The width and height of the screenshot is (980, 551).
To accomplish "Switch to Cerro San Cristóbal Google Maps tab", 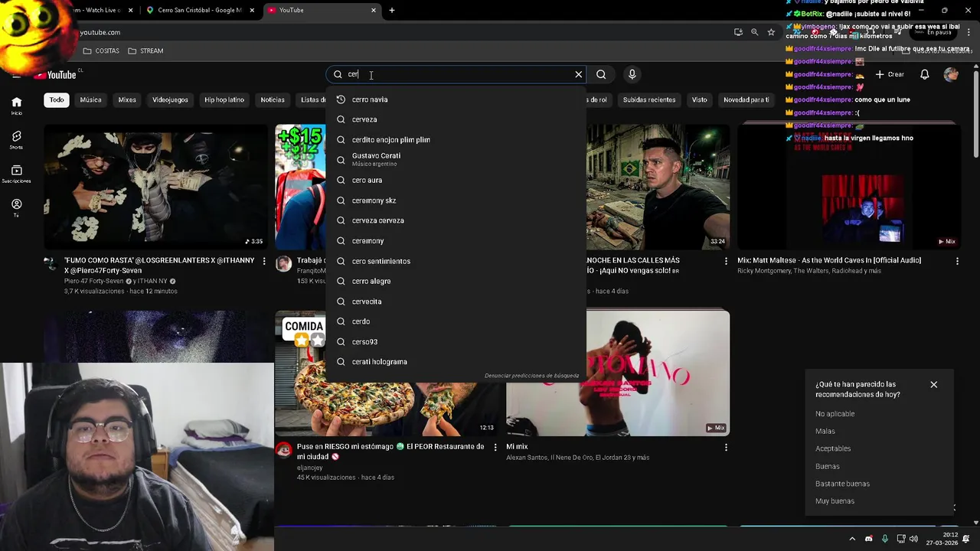I will pos(200,10).
